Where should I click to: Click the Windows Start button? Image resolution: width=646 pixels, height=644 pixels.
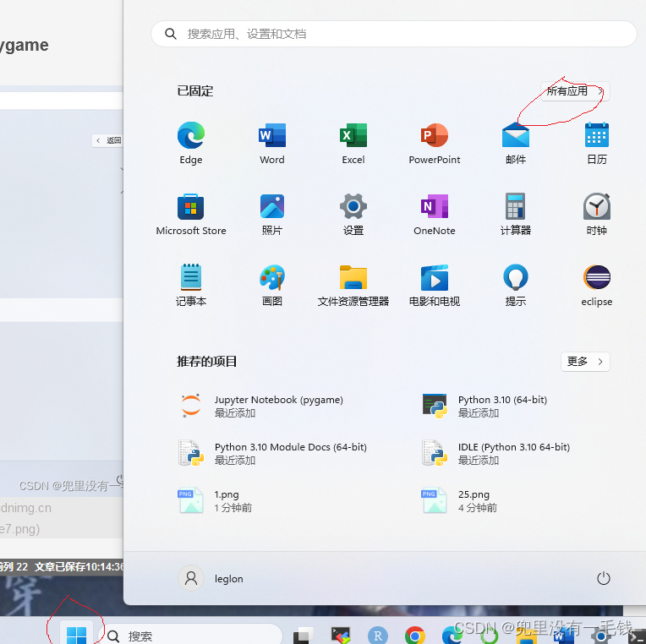coord(76,635)
